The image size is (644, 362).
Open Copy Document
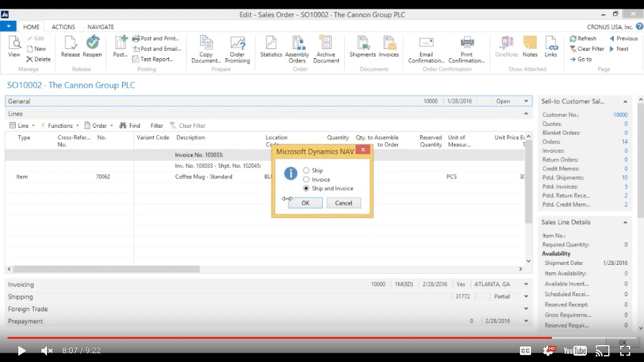click(x=206, y=49)
